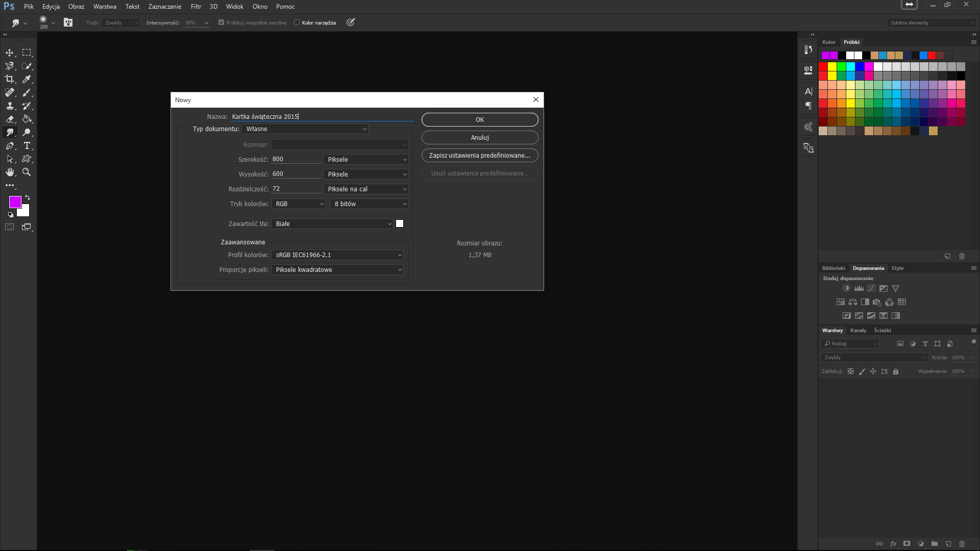Click the OK button
980x551 pixels.
point(479,119)
